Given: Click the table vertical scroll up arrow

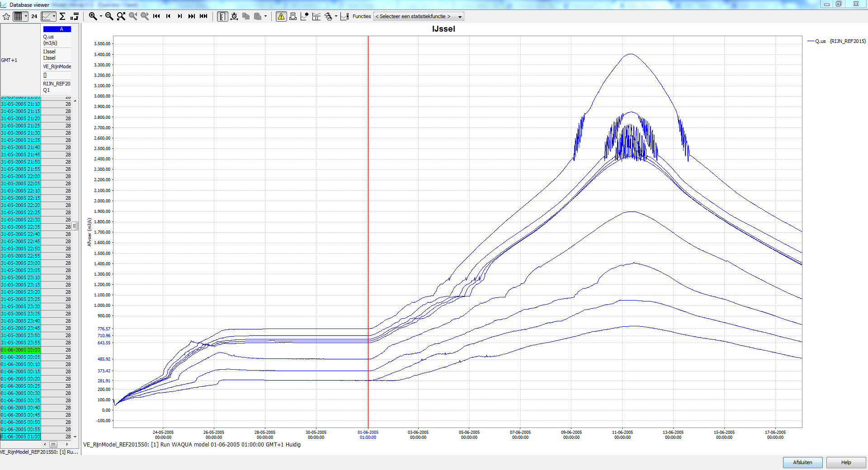Looking at the screenshot, I should [x=75, y=101].
